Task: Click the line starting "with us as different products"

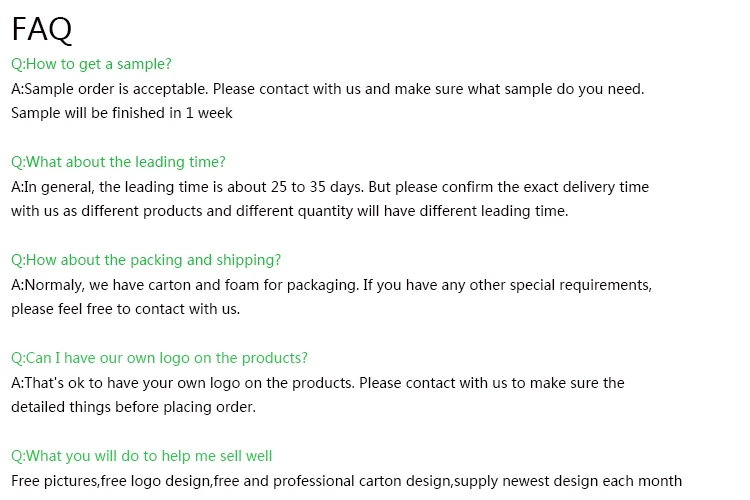Action: coord(289,211)
